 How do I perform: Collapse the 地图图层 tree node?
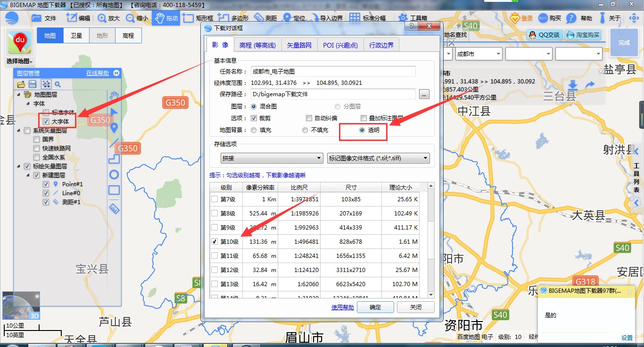(19, 94)
